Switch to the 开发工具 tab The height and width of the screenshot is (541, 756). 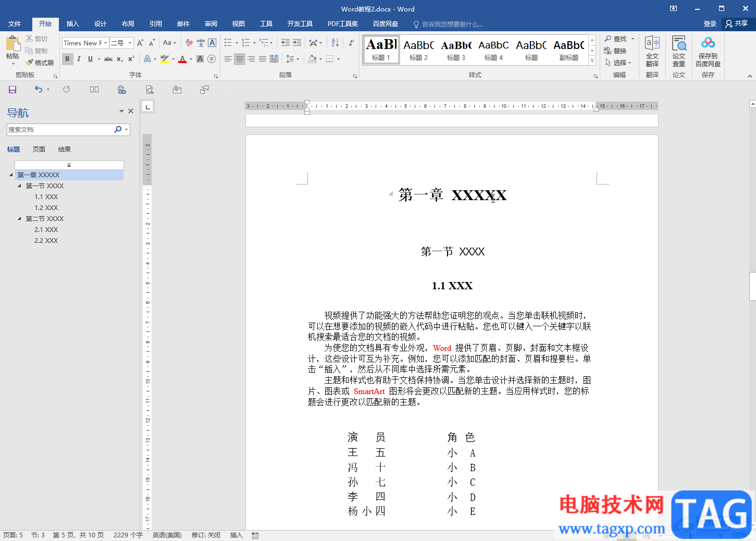(x=300, y=24)
